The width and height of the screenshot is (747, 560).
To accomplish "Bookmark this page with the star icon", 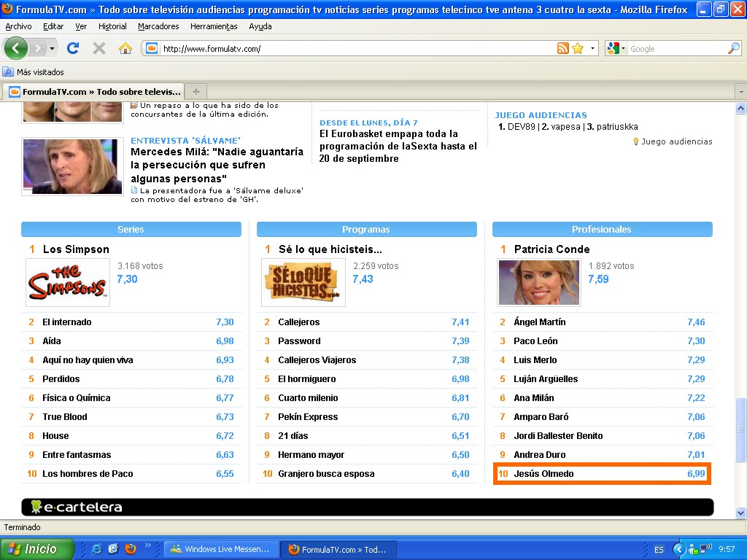I will [x=578, y=49].
